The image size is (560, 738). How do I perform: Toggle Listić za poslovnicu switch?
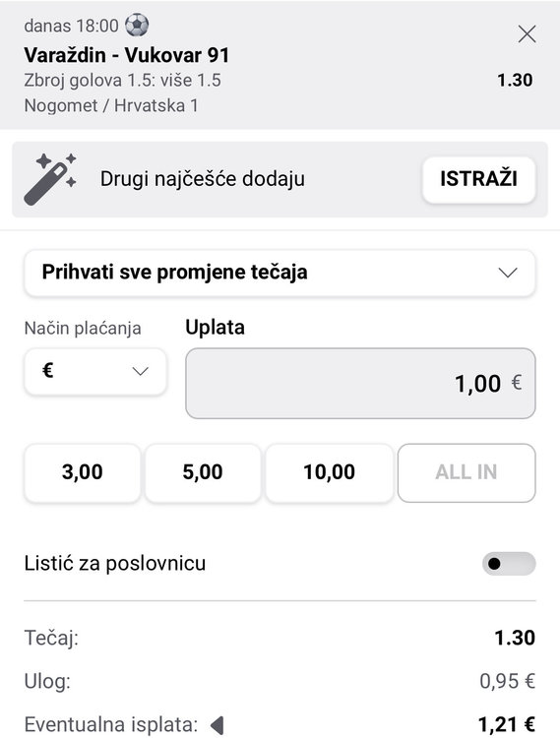tap(509, 564)
